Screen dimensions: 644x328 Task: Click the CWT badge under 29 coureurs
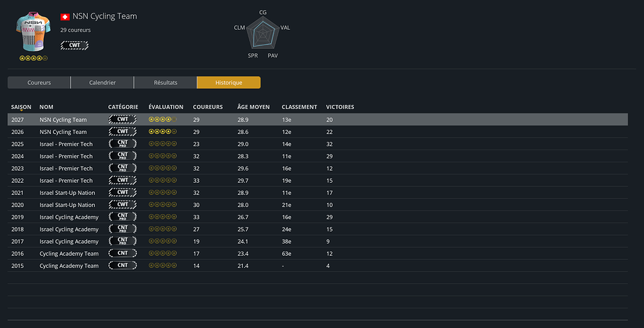74,45
